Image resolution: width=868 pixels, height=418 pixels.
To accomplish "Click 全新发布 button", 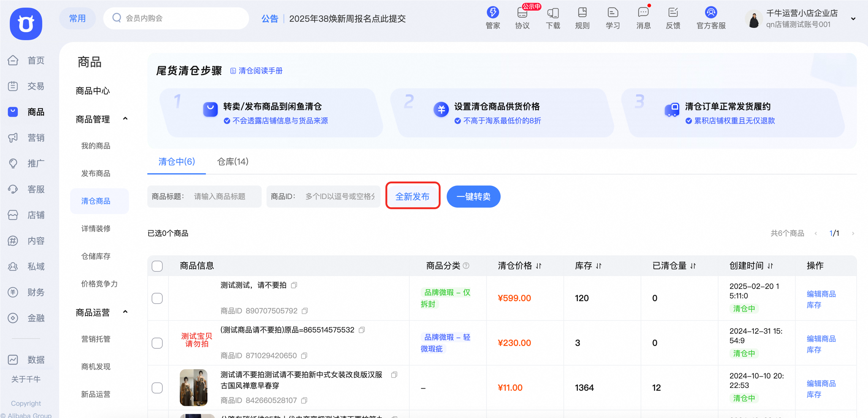I will pyautogui.click(x=413, y=197).
